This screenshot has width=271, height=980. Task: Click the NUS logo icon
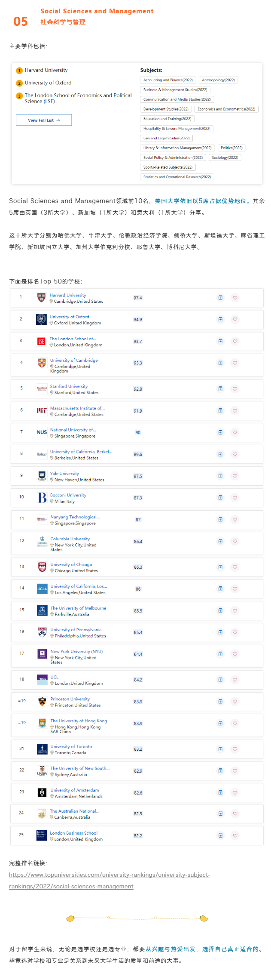click(42, 432)
